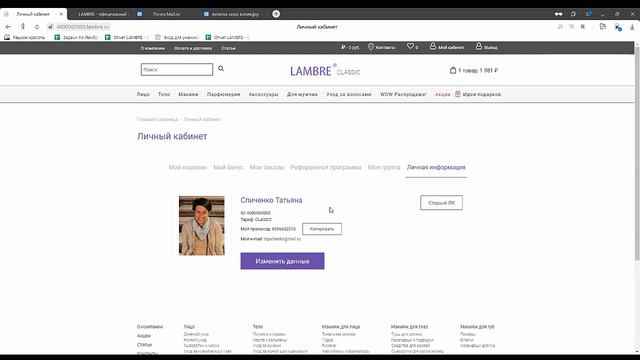
Task: Open the 'Рацион красоты' bookmark
Action: coord(24,37)
